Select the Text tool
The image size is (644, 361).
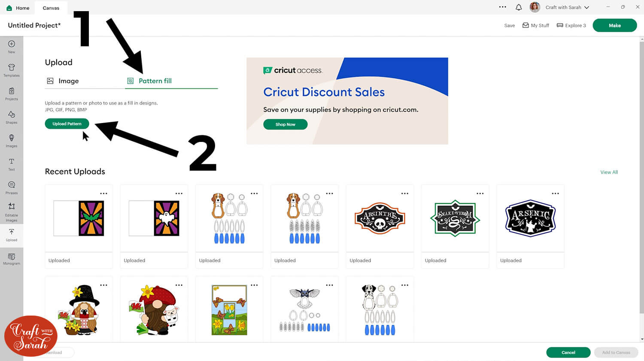[12, 164]
